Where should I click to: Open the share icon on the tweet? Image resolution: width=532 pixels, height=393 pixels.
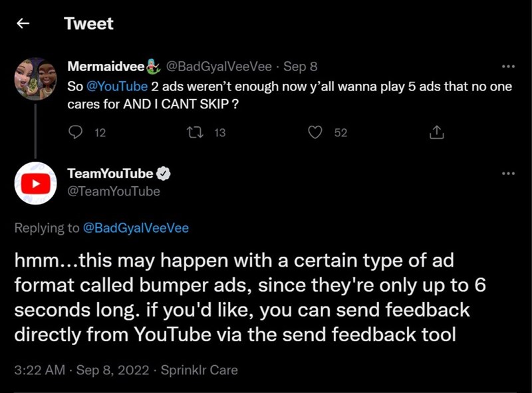pos(438,132)
